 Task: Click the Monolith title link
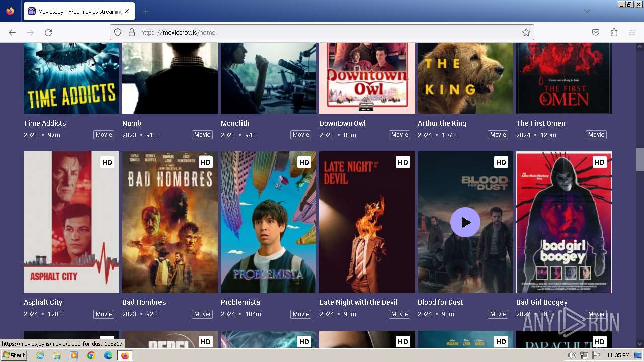235,123
